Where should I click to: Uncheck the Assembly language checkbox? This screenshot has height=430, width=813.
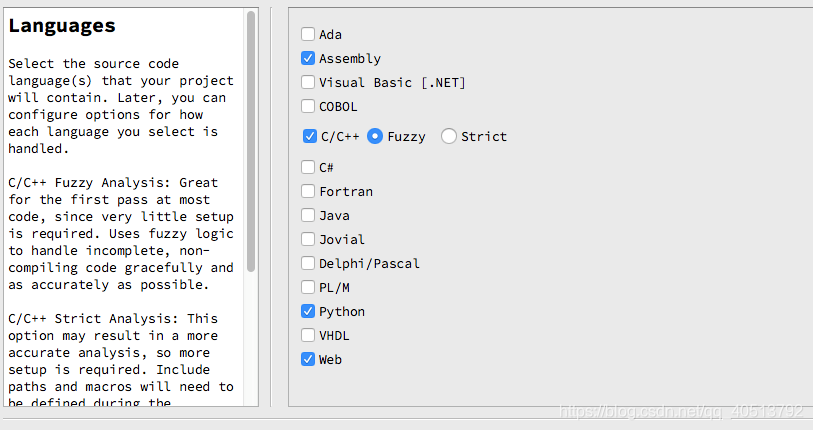coord(308,59)
